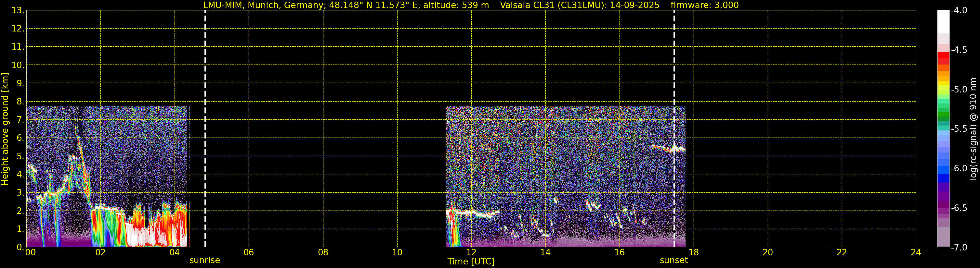
Task: Click the 'Vaisala CL31 (CL31LMU): 14-09-2025' title text
Action: tap(580, 5)
